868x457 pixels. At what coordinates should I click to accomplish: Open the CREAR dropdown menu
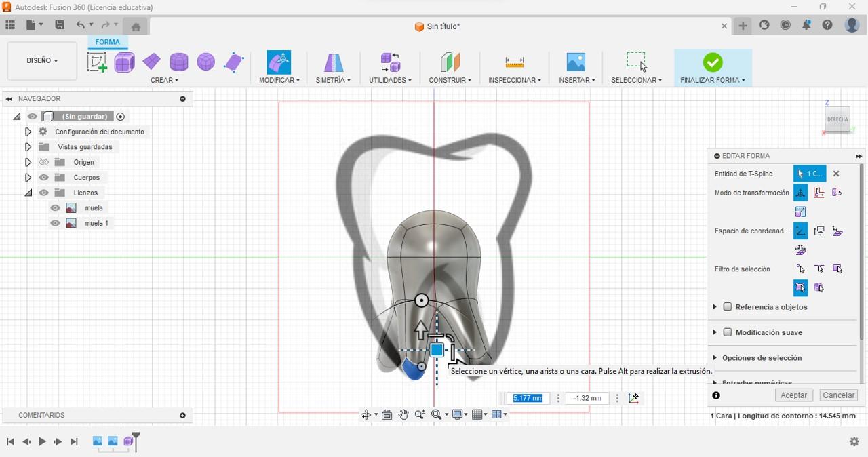pyautogui.click(x=165, y=80)
